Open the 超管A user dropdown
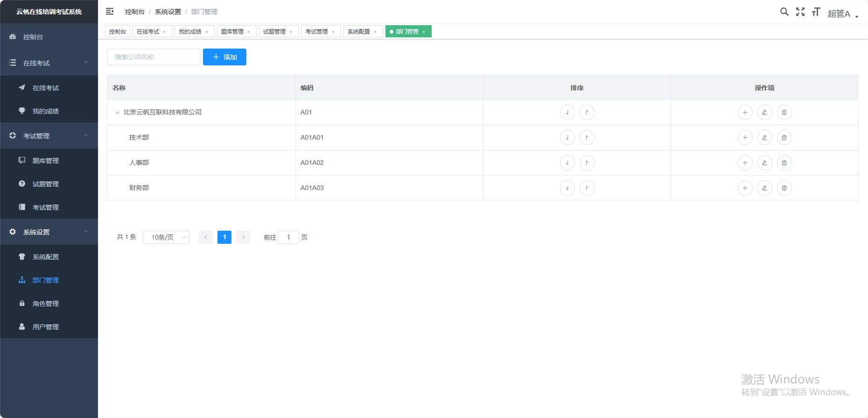This screenshot has width=868, height=418. coord(843,14)
